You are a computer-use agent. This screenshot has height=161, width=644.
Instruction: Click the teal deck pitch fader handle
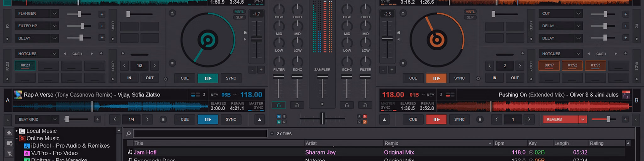[257, 39]
